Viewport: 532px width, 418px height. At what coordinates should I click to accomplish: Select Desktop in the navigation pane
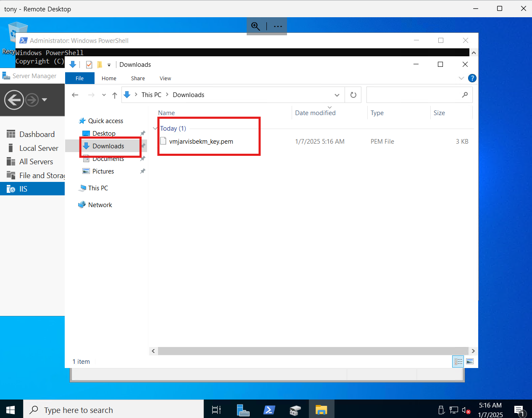click(104, 134)
